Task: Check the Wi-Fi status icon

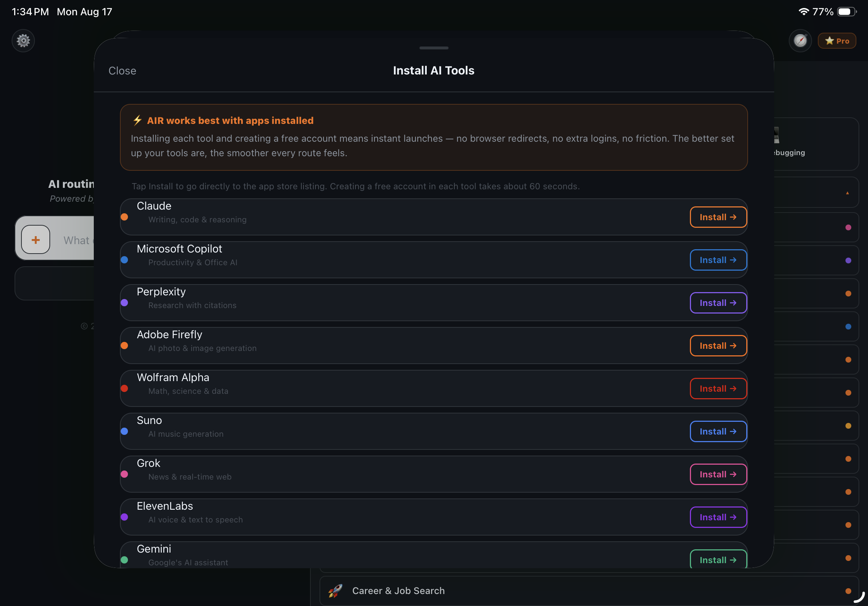Action: (x=803, y=12)
